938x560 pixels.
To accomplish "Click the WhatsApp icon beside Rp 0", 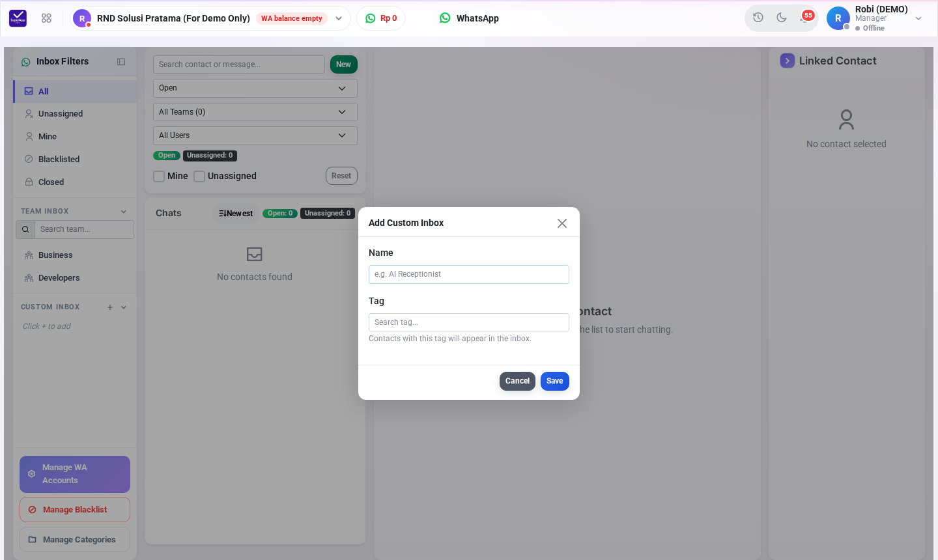I will [371, 18].
